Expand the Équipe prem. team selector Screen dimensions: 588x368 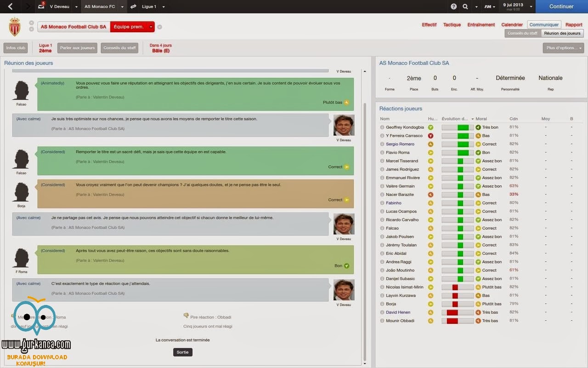(x=151, y=27)
